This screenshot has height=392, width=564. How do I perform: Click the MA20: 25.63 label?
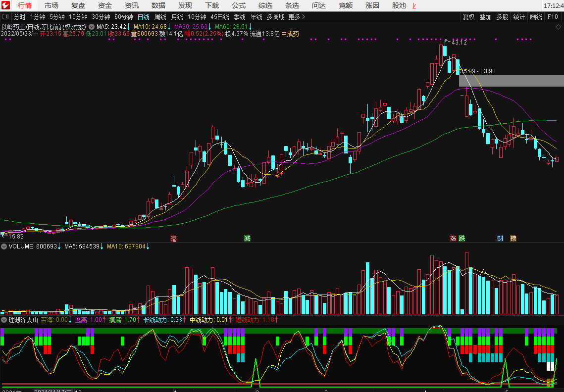point(191,27)
